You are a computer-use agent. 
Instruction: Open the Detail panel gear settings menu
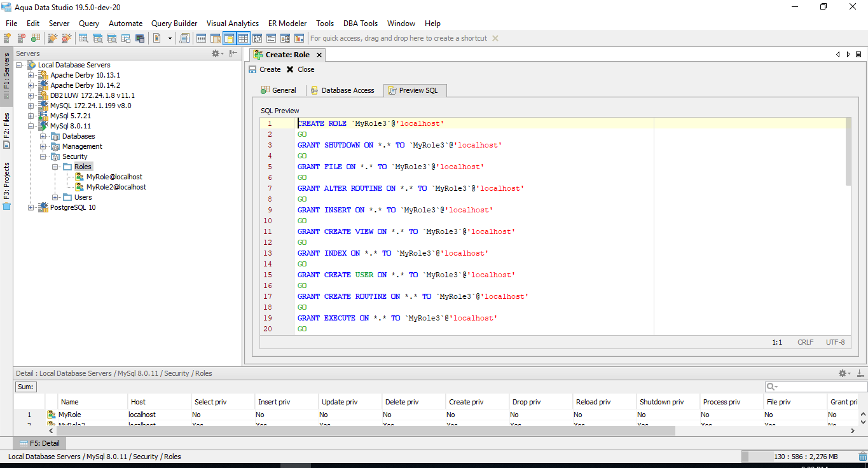844,373
